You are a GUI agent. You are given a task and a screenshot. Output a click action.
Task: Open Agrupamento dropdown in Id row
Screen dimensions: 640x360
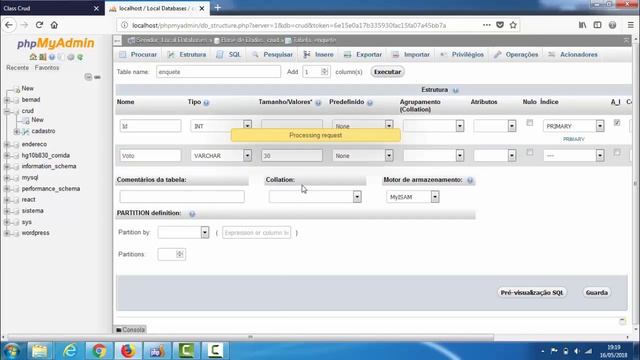tap(433, 126)
